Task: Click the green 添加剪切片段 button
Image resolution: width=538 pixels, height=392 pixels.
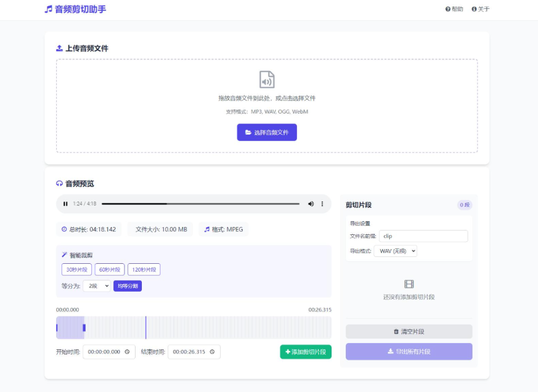Action: tap(305, 352)
